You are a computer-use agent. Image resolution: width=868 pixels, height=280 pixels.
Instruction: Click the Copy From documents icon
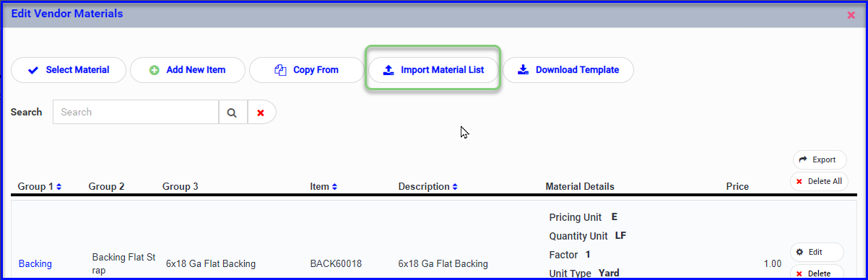[x=281, y=70]
